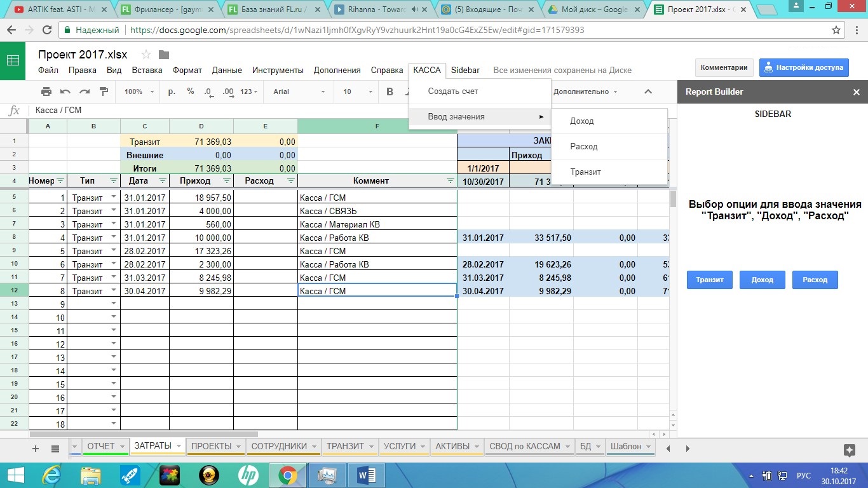
Task: Star the Проект 2017.xlsx document
Action: tap(146, 55)
